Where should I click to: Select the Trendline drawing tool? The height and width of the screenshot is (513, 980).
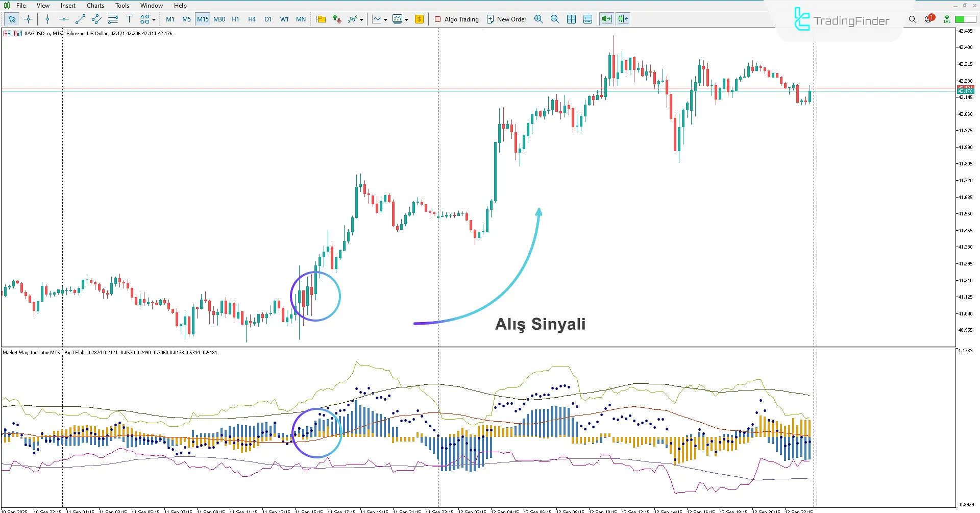(80, 19)
